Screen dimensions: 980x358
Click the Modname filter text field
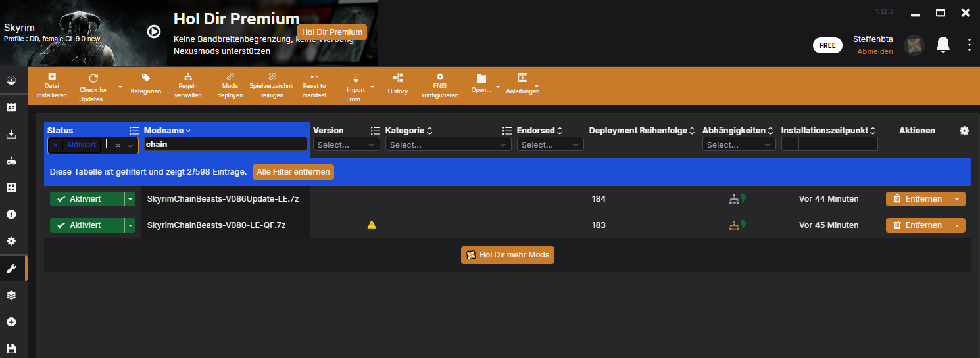[x=226, y=145]
